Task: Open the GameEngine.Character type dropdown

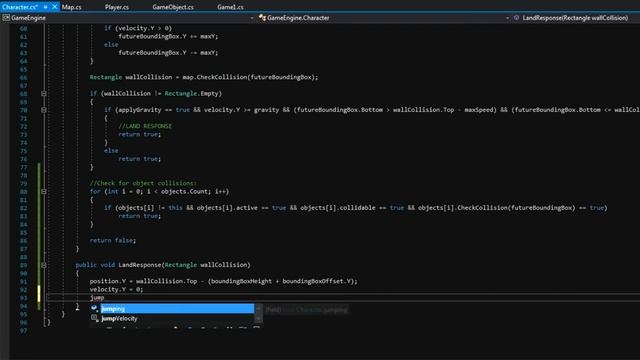Action: pos(507,18)
